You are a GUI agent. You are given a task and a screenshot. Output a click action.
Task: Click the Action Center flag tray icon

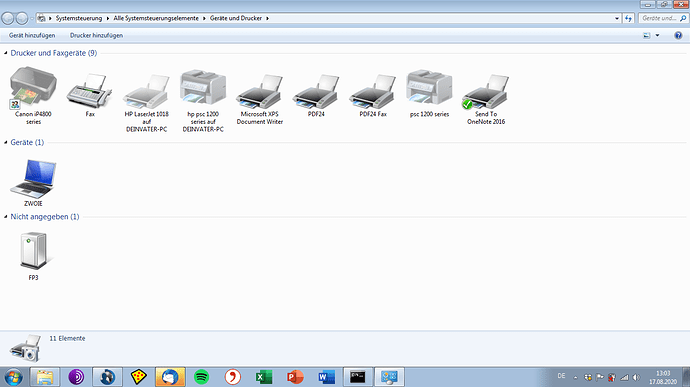(600, 377)
